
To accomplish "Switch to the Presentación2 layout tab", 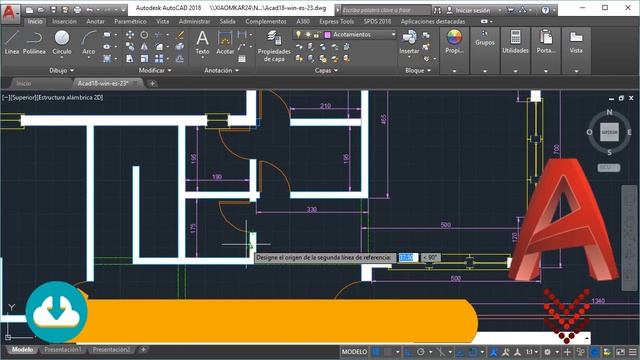I will coord(111,350).
